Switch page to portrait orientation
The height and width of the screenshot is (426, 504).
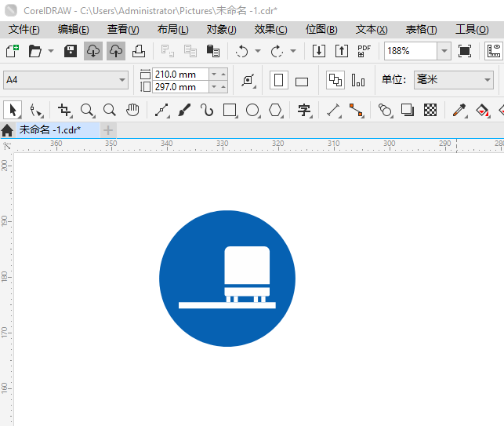point(279,80)
